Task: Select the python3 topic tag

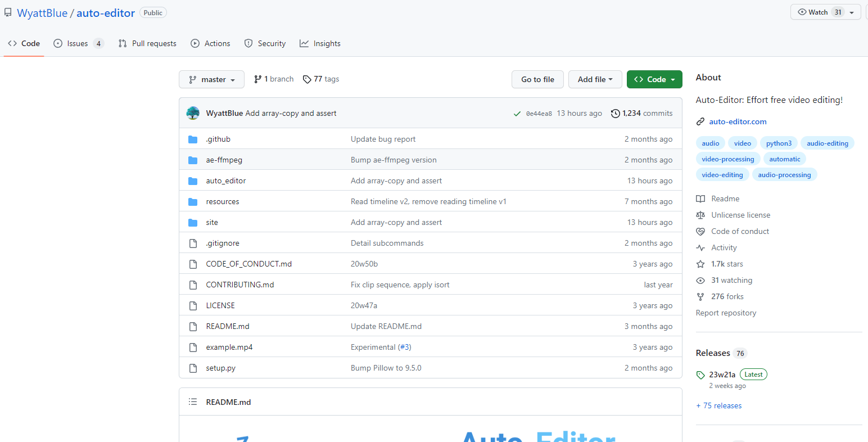Action: pos(779,143)
